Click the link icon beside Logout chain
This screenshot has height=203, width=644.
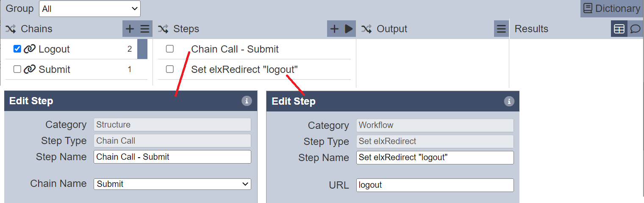tap(29, 49)
